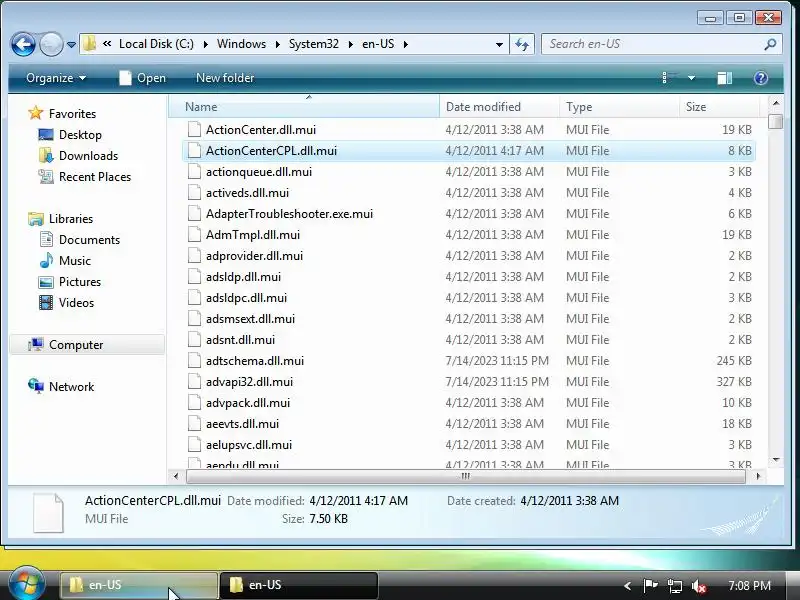Select ActionCenter.dll.mui file icon
Image resolution: width=800 pixels, height=600 pixels.
(194, 130)
